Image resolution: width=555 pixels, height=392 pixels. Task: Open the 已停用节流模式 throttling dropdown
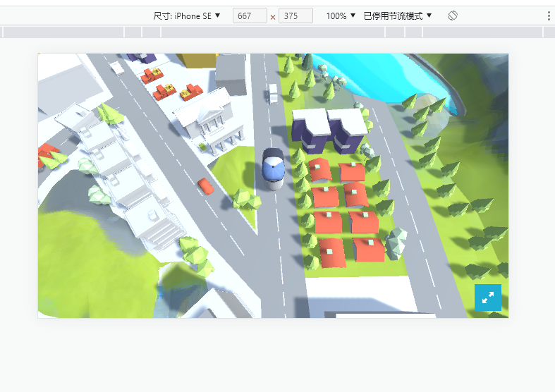click(x=398, y=16)
